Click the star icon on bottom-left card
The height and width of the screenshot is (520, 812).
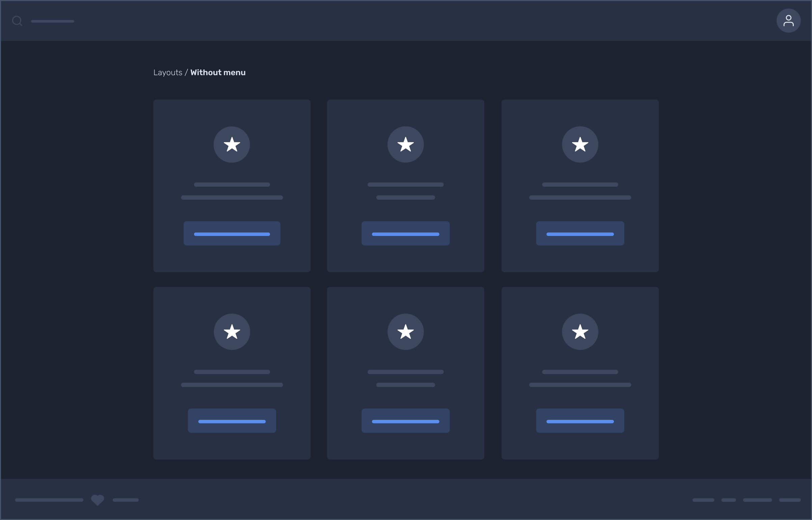pos(232,331)
